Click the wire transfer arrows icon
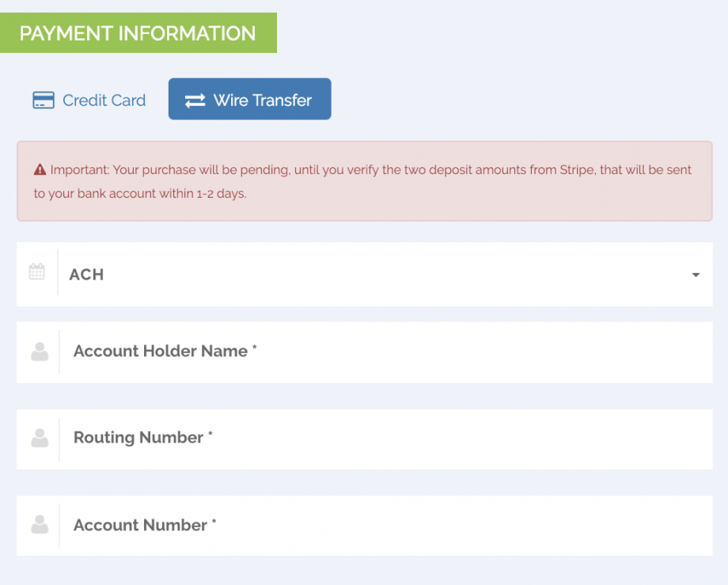Viewport: 728px width, 585px height. [195, 101]
